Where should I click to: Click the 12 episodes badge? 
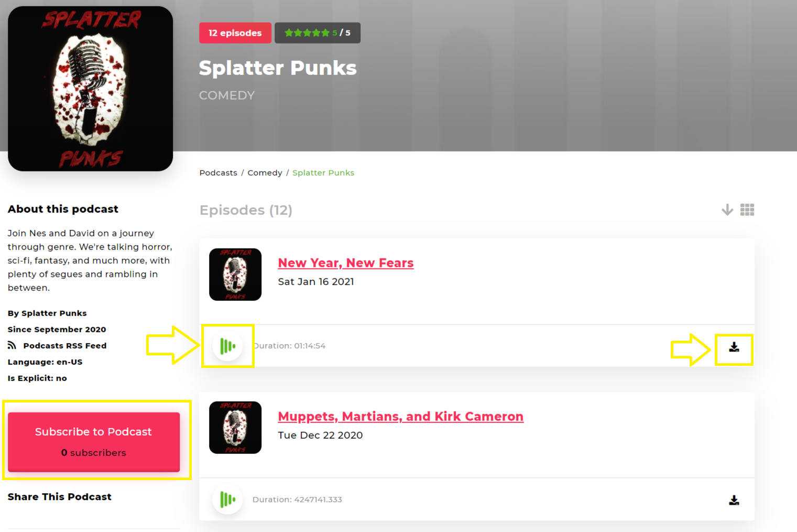pyautogui.click(x=235, y=33)
